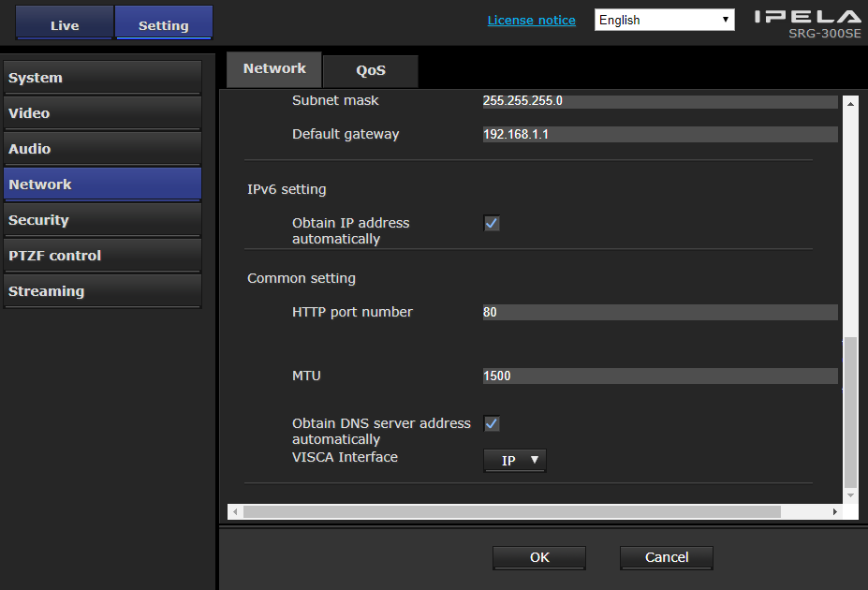The image size is (868, 590).
Task: Toggle obtain DNS server address automatically
Action: tap(492, 424)
